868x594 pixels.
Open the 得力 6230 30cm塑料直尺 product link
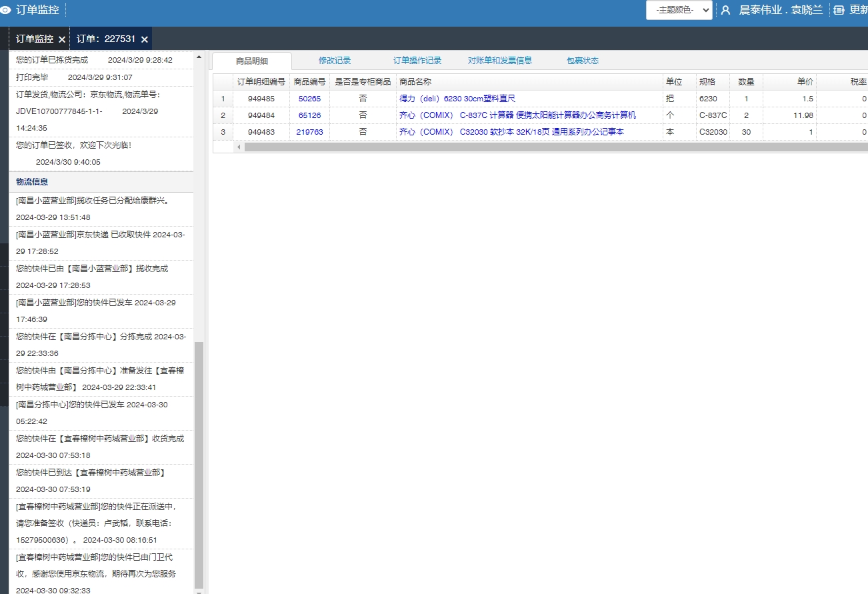pos(457,99)
